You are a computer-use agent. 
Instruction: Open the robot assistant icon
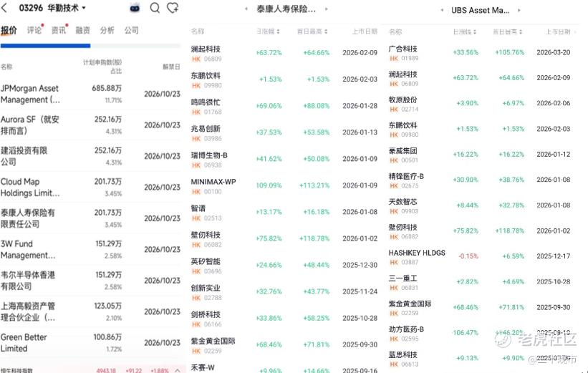(135, 8)
